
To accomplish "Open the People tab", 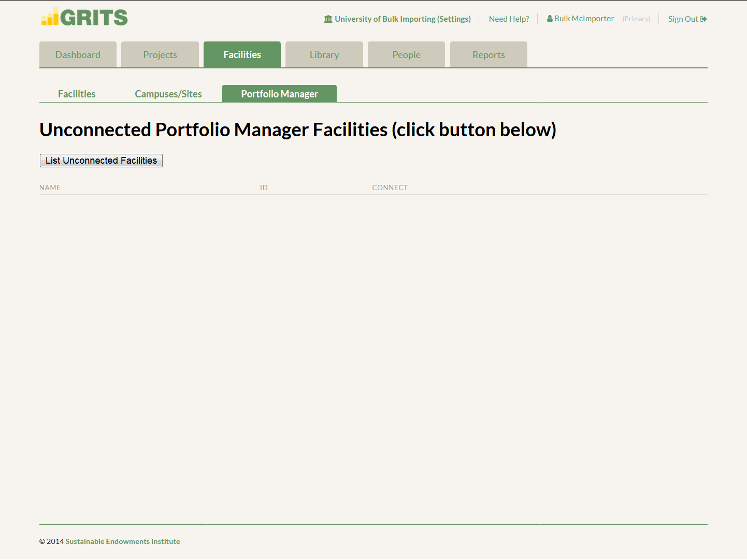I will (406, 54).
